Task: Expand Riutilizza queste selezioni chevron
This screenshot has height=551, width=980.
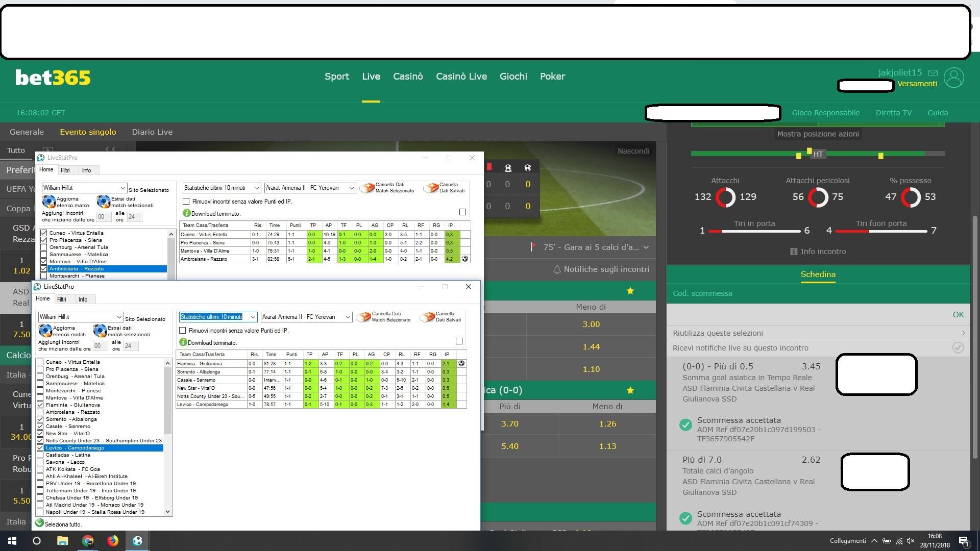Action: (963, 333)
